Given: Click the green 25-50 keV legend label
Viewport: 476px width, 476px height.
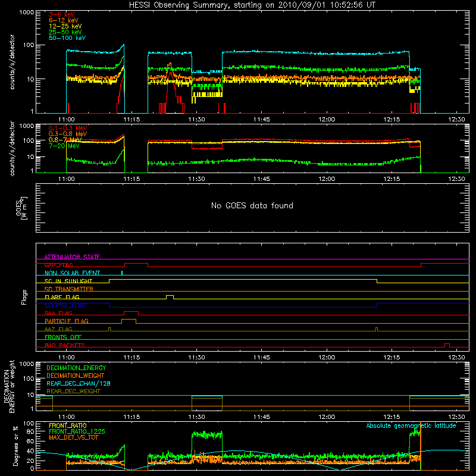Looking at the screenshot, I should click(65, 32).
